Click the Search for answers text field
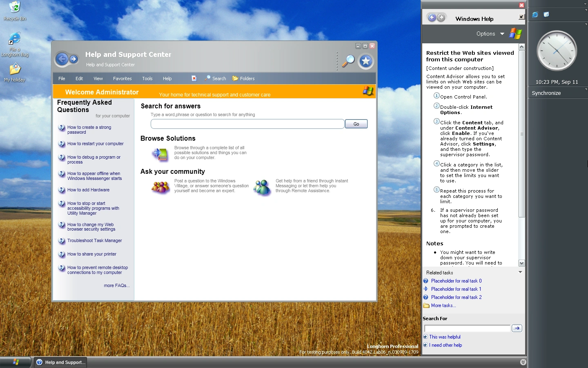The image size is (588, 368). coord(247,124)
